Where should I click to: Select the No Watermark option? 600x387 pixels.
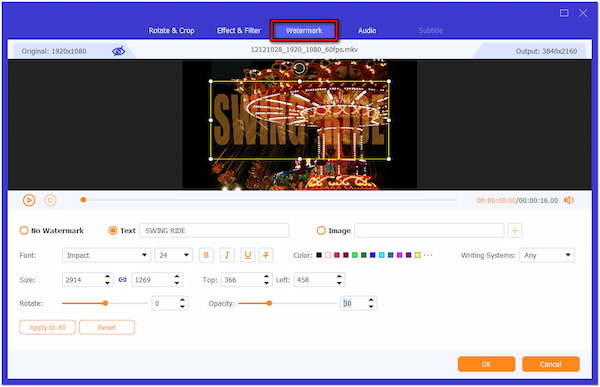click(x=24, y=230)
